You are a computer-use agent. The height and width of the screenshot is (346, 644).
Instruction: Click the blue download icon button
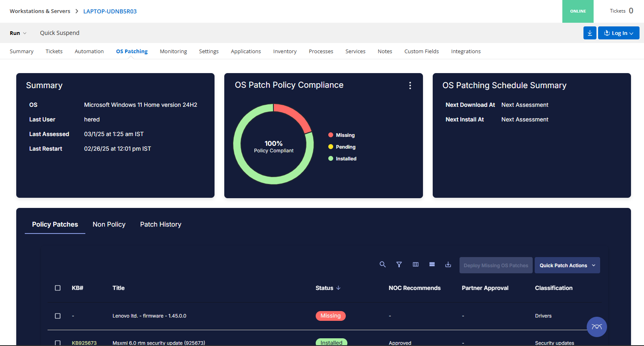click(x=590, y=33)
